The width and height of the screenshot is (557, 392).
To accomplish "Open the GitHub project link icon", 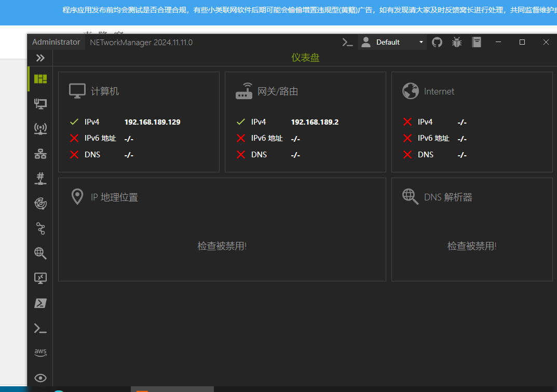I will tap(437, 42).
